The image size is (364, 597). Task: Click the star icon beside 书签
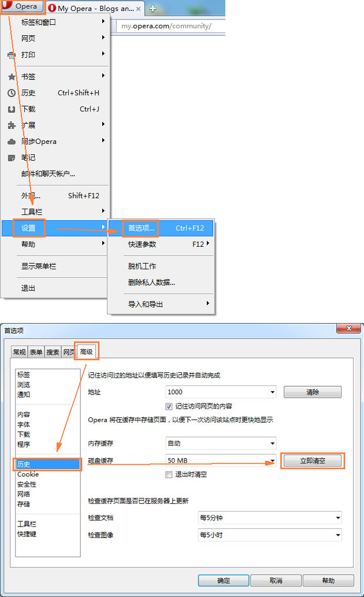click(12, 77)
